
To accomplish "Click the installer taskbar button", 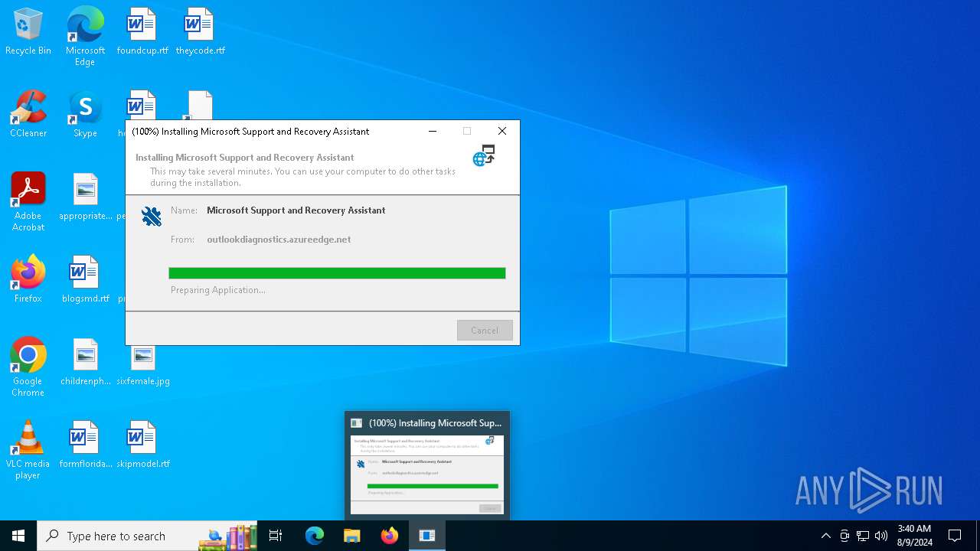I will pyautogui.click(x=427, y=536).
